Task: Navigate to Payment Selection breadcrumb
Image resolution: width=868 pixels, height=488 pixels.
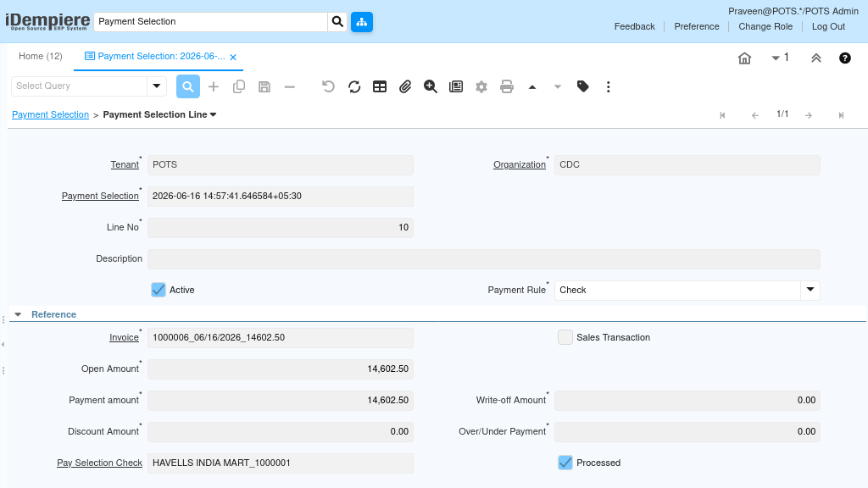Action: tap(50, 114)
